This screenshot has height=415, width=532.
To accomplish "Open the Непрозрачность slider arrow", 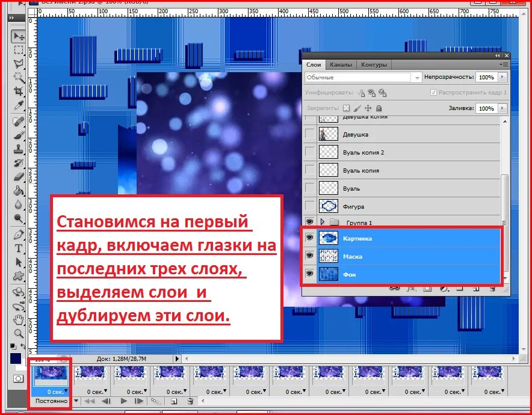I will pyautogui.click(x=502, y=78).
